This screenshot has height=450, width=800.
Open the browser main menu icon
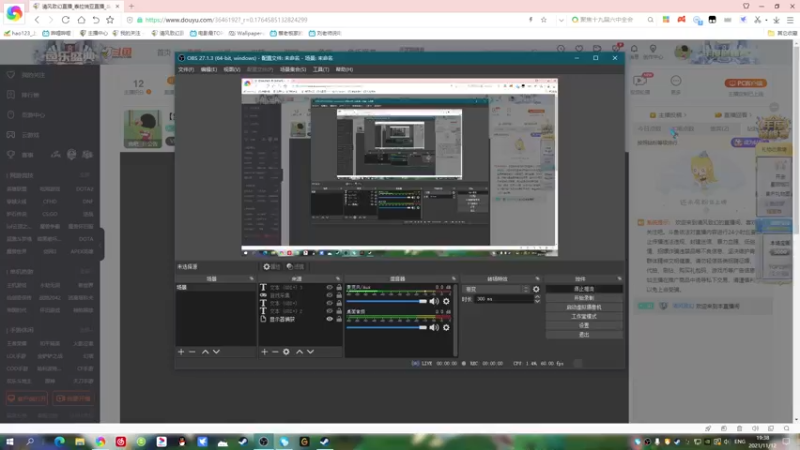pos(790,20)
